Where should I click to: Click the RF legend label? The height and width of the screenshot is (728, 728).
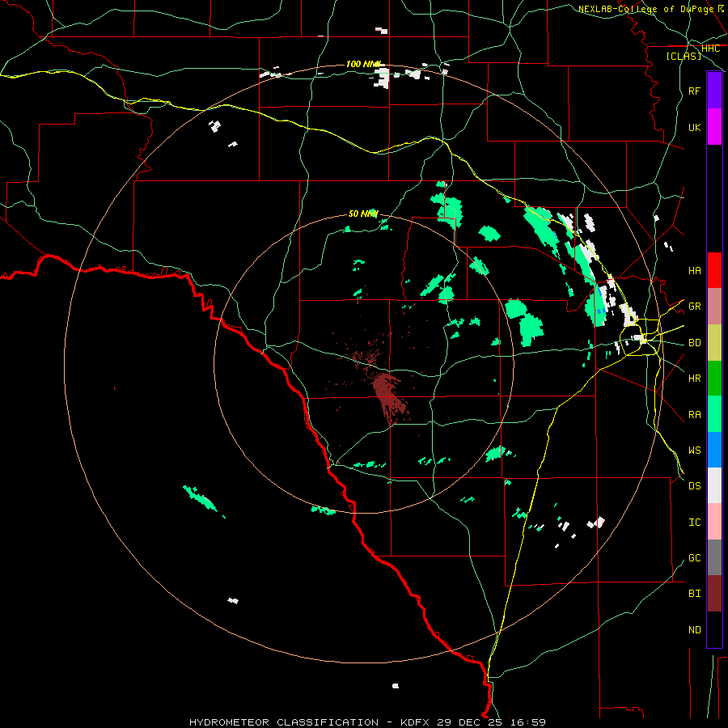694,91
